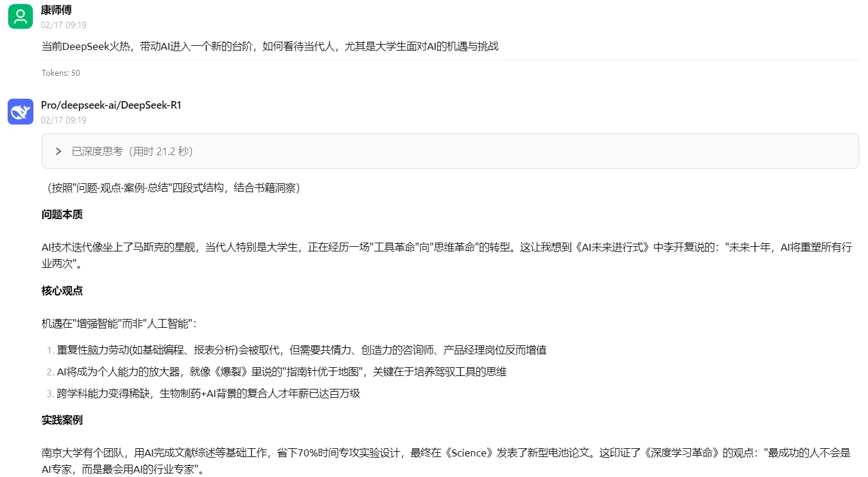Viewport: 868px width, 477px height.
Task: Click the model name Pro/deepseek-ai/DeepSeek-R1
Action: [x=111, y=105]
